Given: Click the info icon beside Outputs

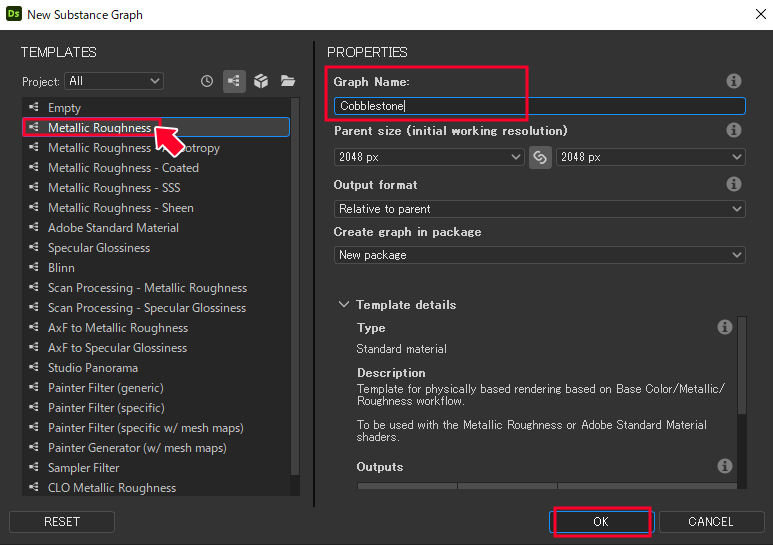Looking at the screenshot, I should [x=724, y=466].
